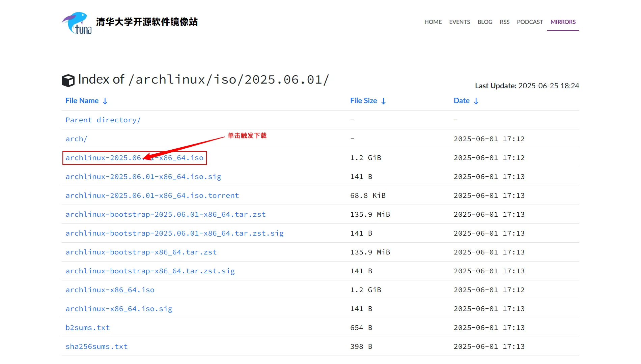Click the package box icon beside Index of
This screenshot has width=641, height=364.
tap(68, 81)
